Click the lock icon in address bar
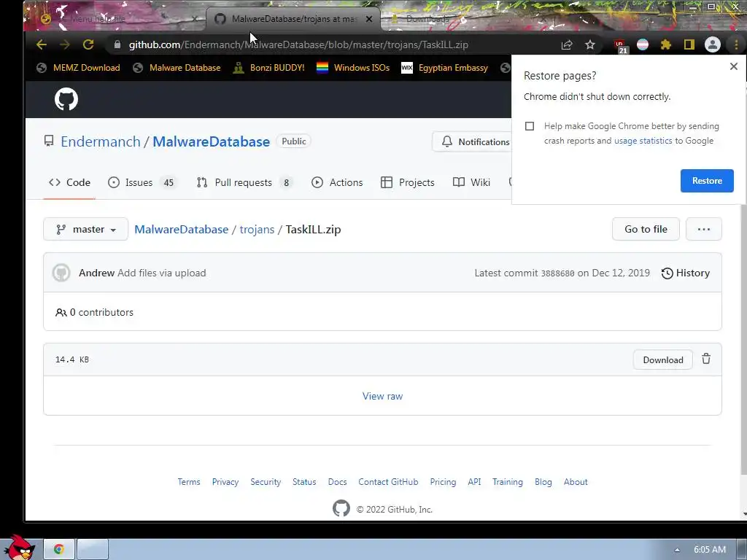This screenshot has height=560, width=747. click(x=117, y=44)
